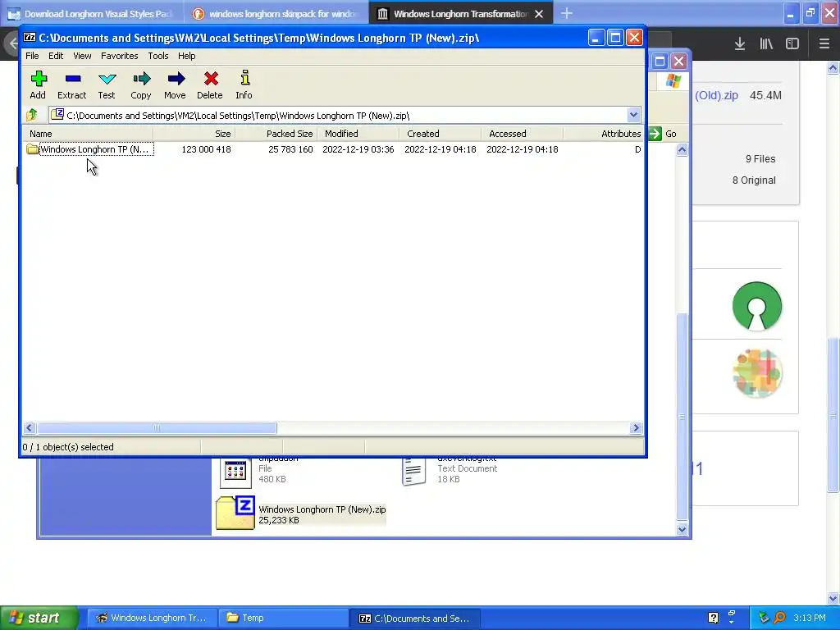
Task: Select Windows Longhorn TP (New).zip file in Explorer
Action: [301, 514]
